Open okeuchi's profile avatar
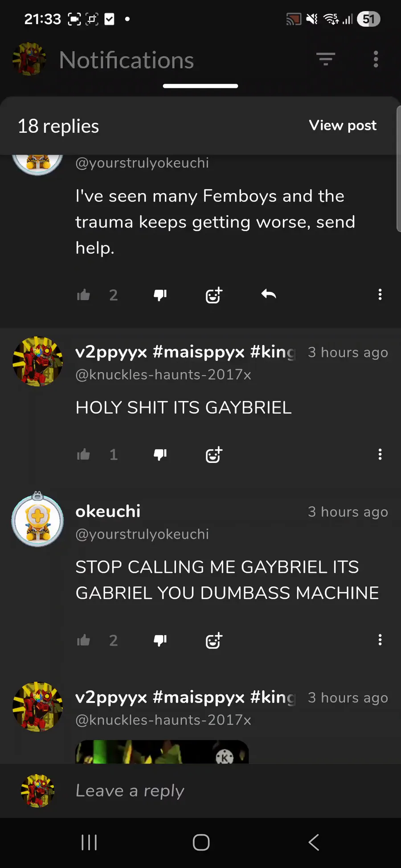The height and width of the screenshot is (868, 401). [38, 519]
